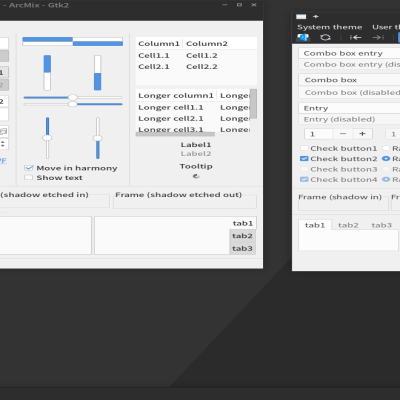This screenshot has height=400, width=400.
Task: Sort by Column2 header
Action: click(220, 44)
